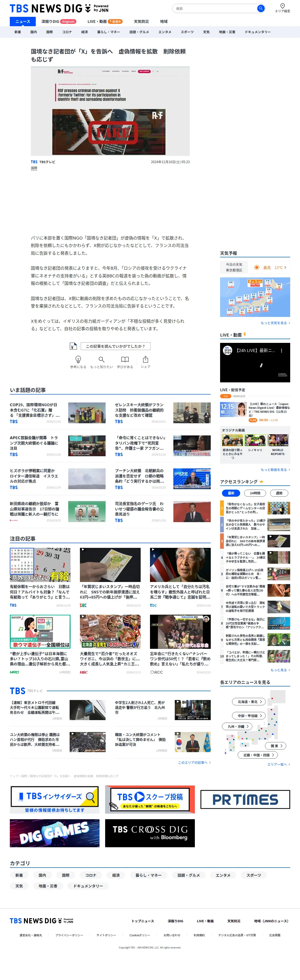The width and height of the screenshot is (300, 980).
Task: Select ドキュメンタリー in the category bar
Action: click(x=258, y=32)
